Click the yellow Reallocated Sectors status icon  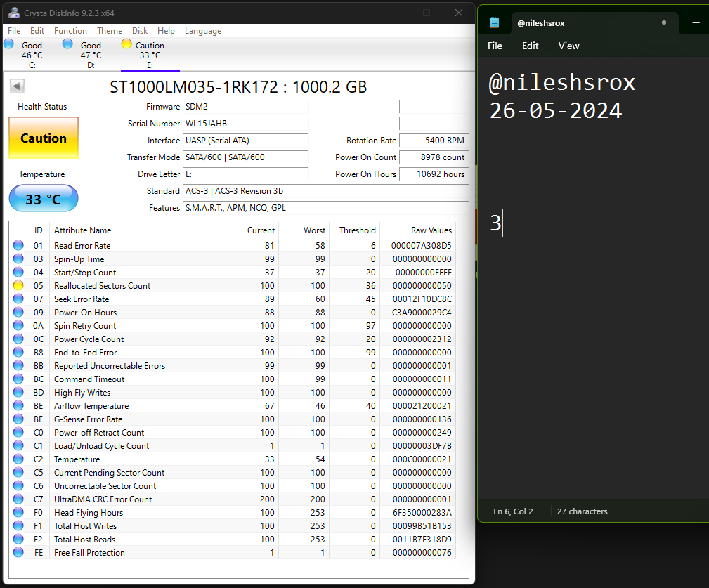click(x=18, y=286)
